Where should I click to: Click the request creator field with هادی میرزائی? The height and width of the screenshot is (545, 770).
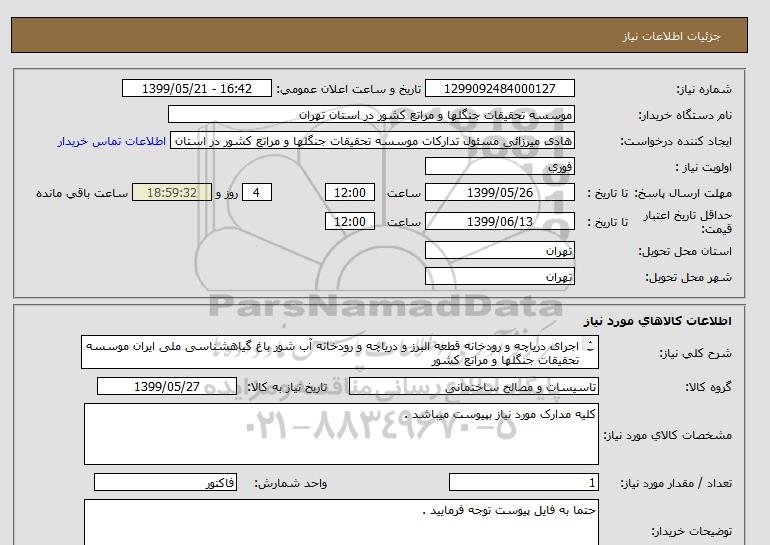click(x=372, y=141)
